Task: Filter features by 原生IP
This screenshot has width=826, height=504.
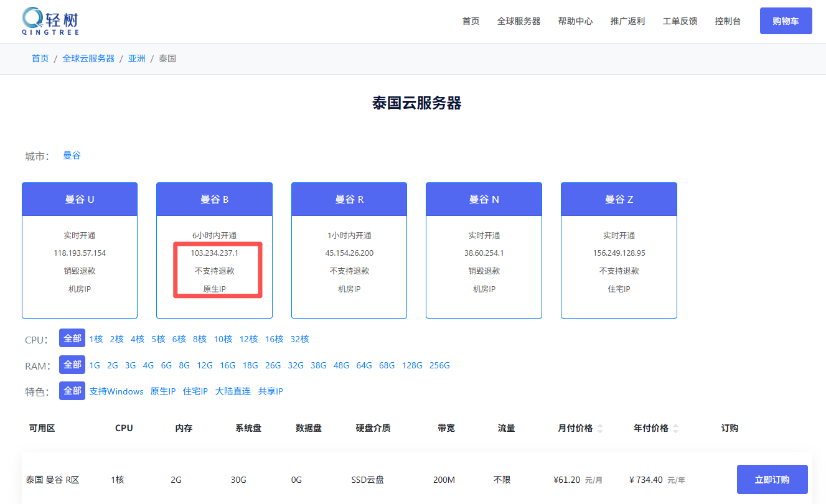Action: [x=163, y=391]
